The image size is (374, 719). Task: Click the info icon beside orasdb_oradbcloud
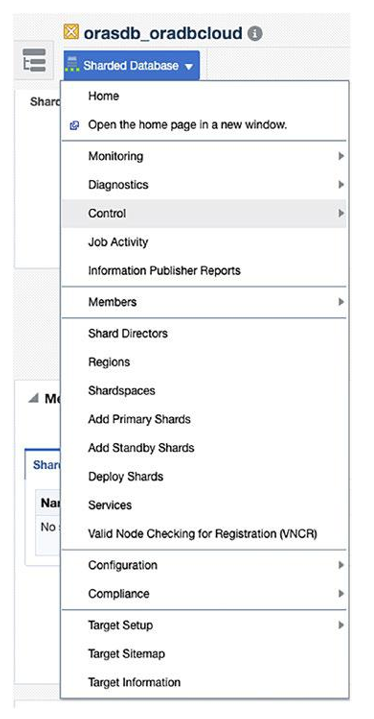click(x=255, y=33)
